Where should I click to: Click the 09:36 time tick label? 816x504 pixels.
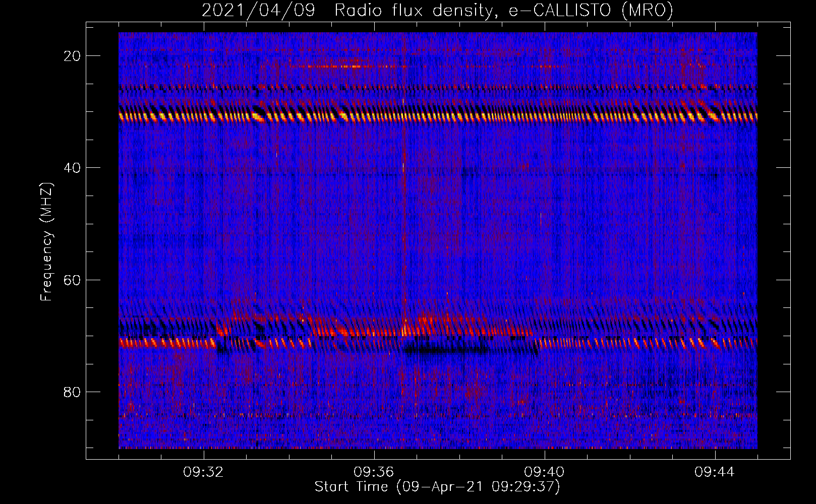coord(374,472)
